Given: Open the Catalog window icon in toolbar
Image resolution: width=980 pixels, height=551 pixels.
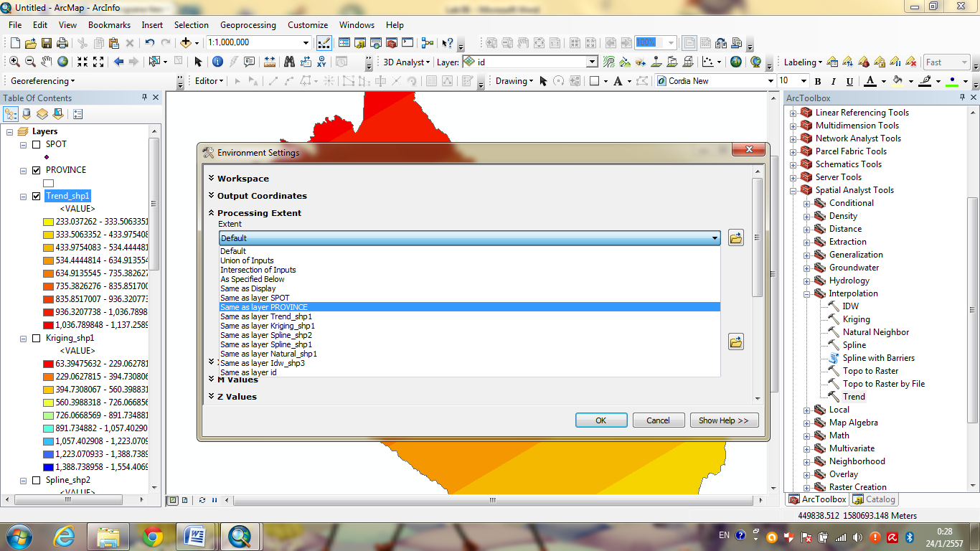Looking at the screenshot, I should click(x=360, y=43).
